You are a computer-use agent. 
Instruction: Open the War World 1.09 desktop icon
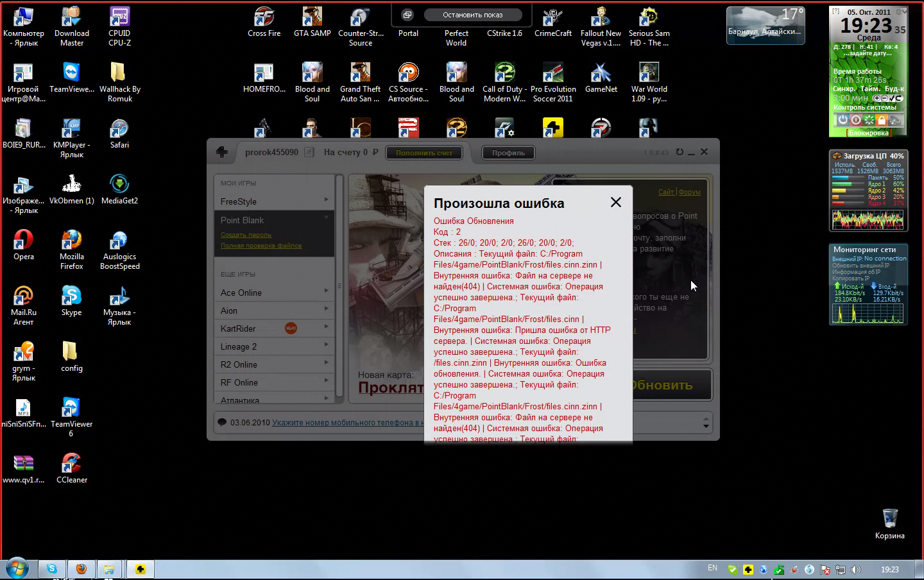649,82
